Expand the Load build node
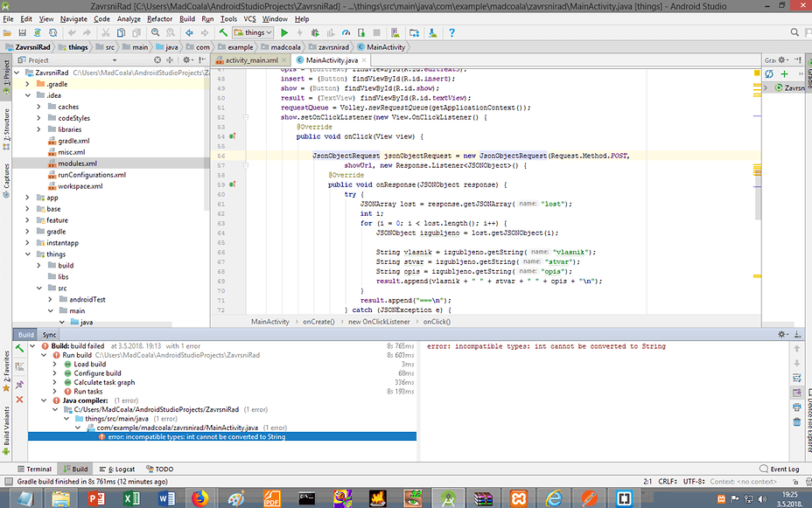This screenshot has width=812, height=508. [x=55, y=365]
